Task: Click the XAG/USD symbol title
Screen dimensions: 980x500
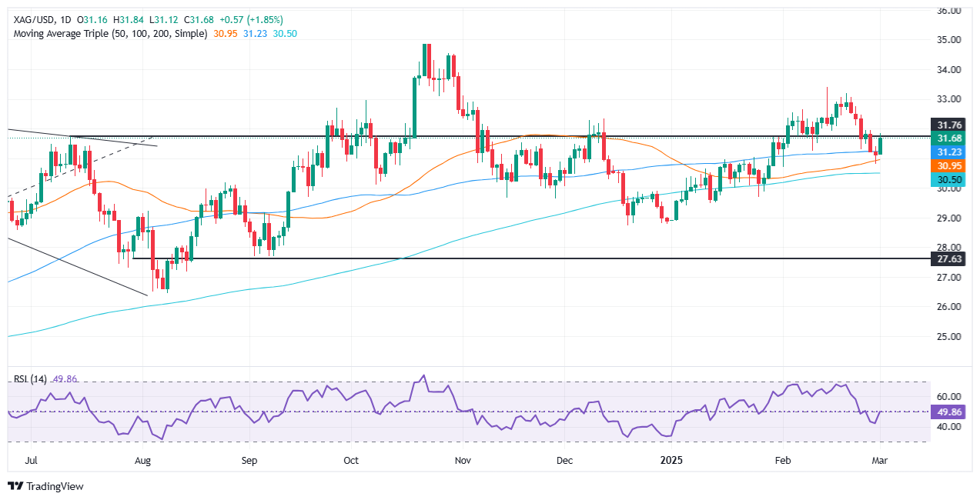Action: tap(31, 20)
